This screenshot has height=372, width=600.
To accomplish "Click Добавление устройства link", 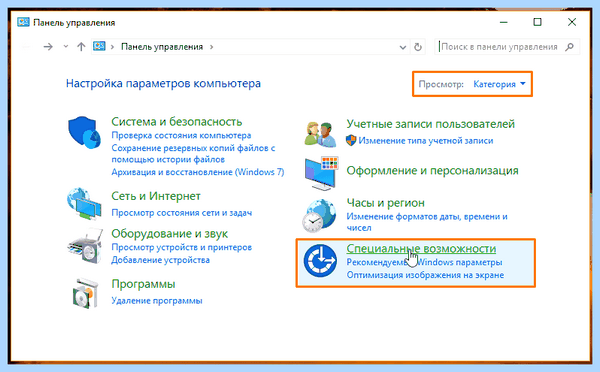I will (160, 260).
